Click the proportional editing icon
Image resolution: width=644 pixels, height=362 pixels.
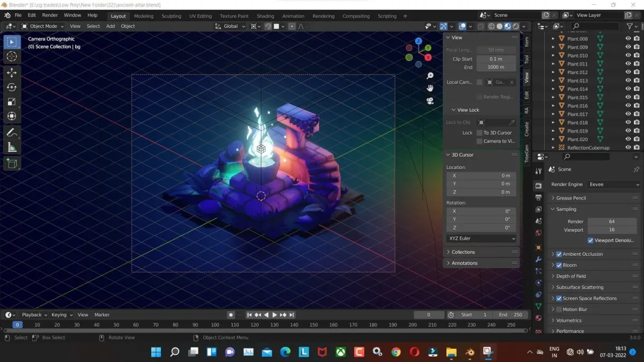pyautogui.click(x=292, y=26)
